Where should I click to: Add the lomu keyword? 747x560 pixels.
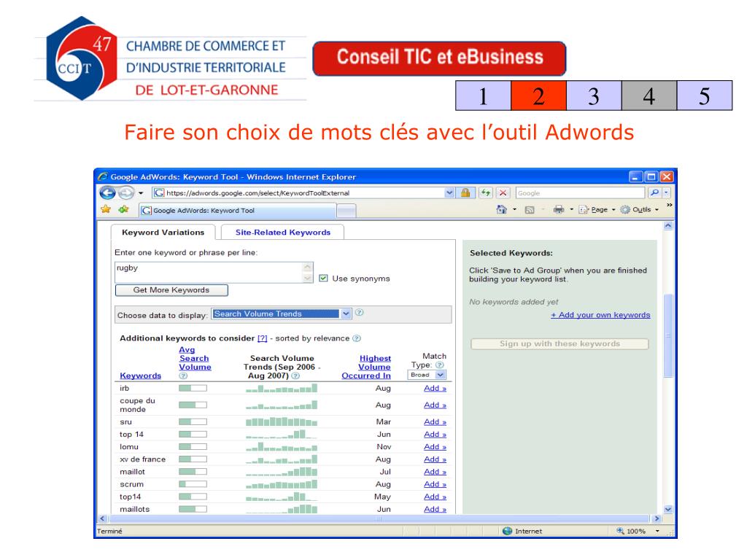[x=435, y=447]
